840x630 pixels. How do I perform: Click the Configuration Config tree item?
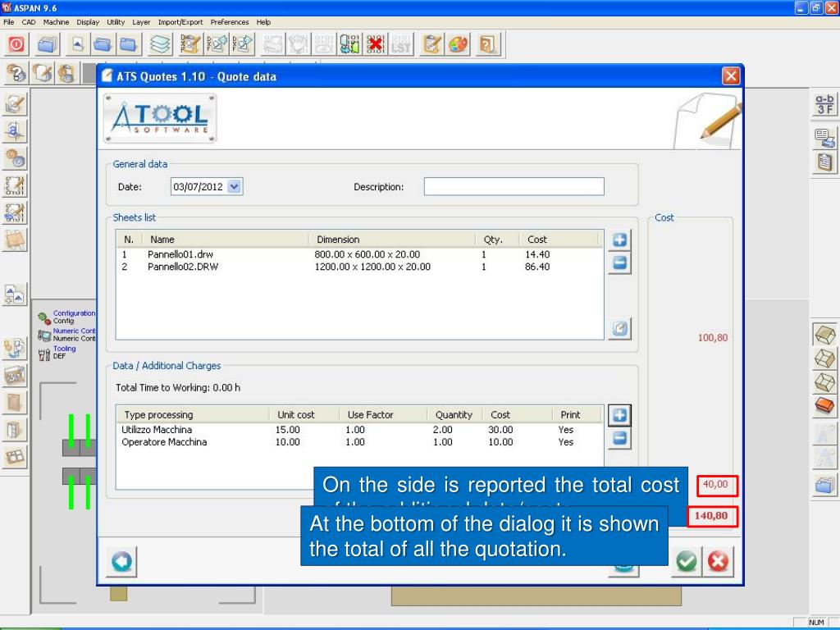tap(66, 317)
